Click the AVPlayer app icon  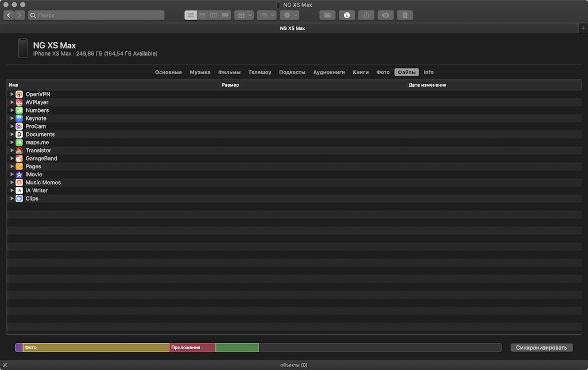coord(19,102)
